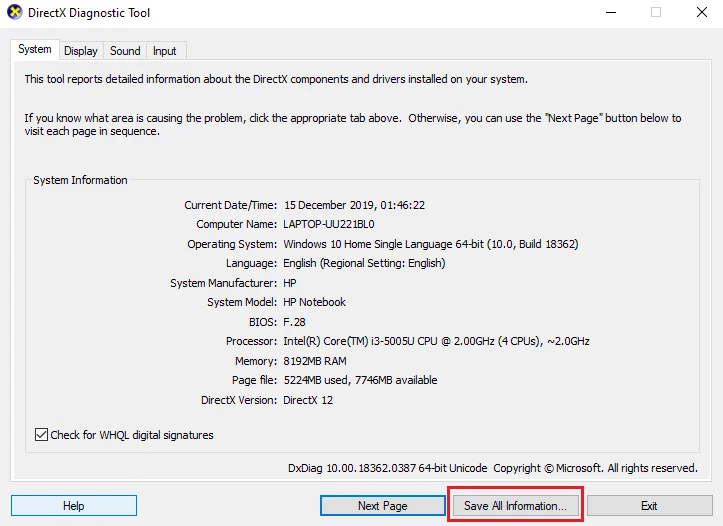The image size is (723, 526).
Task: Click the Current Date/Time label
Action: pyautogui.click(x=231, y=205)
